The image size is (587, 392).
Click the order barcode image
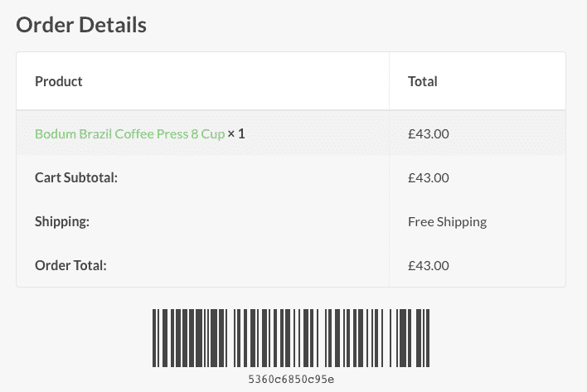[291, 338]
